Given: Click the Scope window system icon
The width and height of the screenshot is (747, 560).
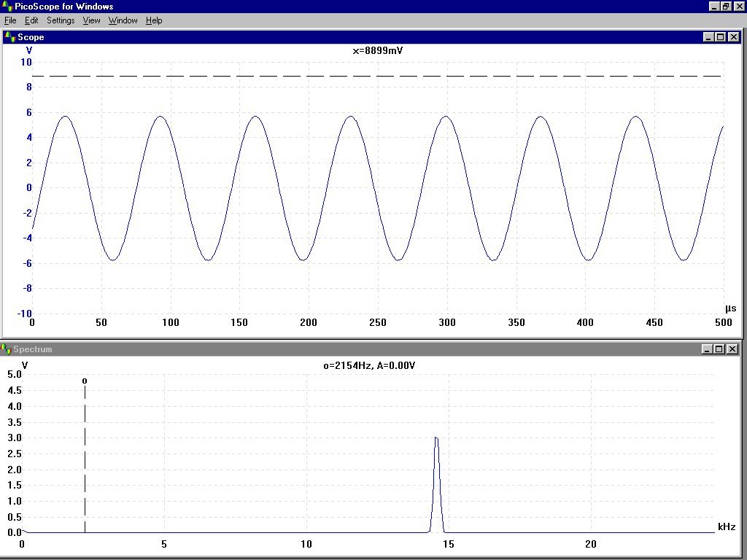Looking at the screenshot, I should click(10, 36).
